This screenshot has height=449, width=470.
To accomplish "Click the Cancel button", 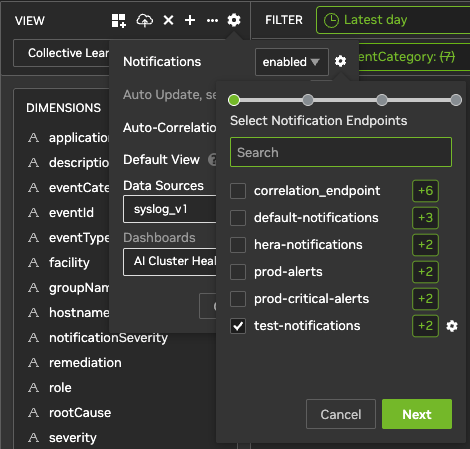I will point(341,414).
